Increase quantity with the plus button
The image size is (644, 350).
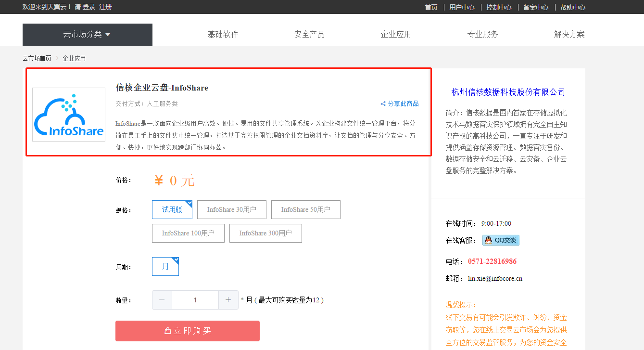point(228,300)
